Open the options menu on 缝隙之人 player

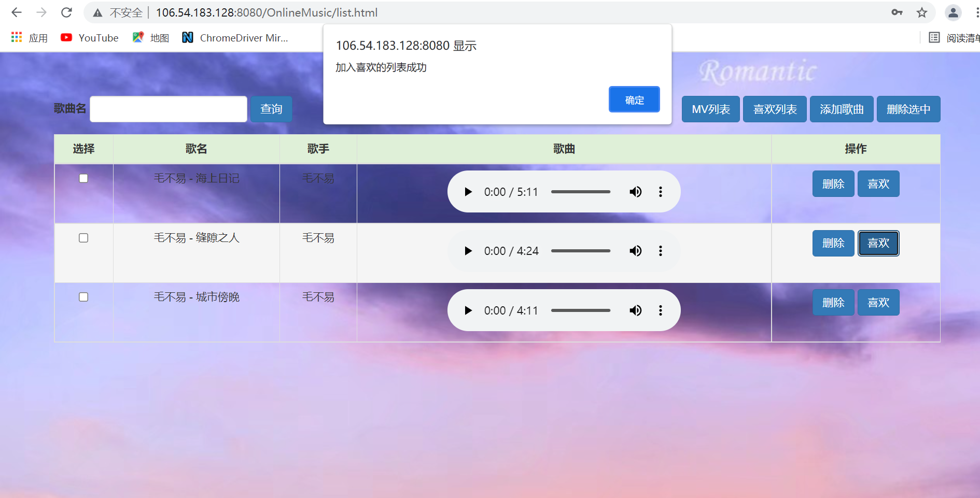pos(661,251)
